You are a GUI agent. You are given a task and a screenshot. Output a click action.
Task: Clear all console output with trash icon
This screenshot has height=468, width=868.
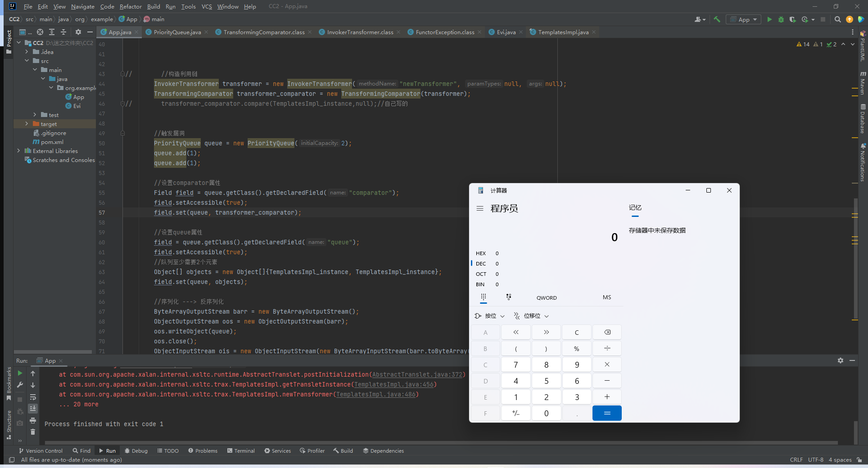click(33, 432)
